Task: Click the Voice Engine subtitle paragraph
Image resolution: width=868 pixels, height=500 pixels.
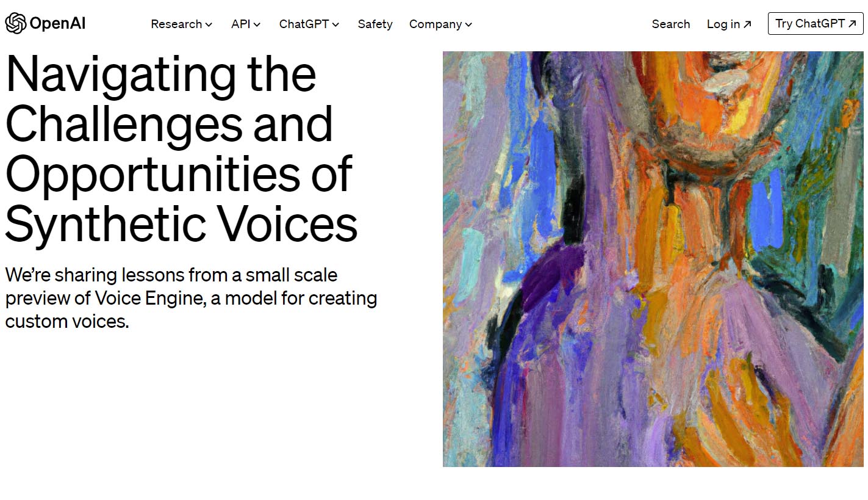Action: click(x=191, y=298)
